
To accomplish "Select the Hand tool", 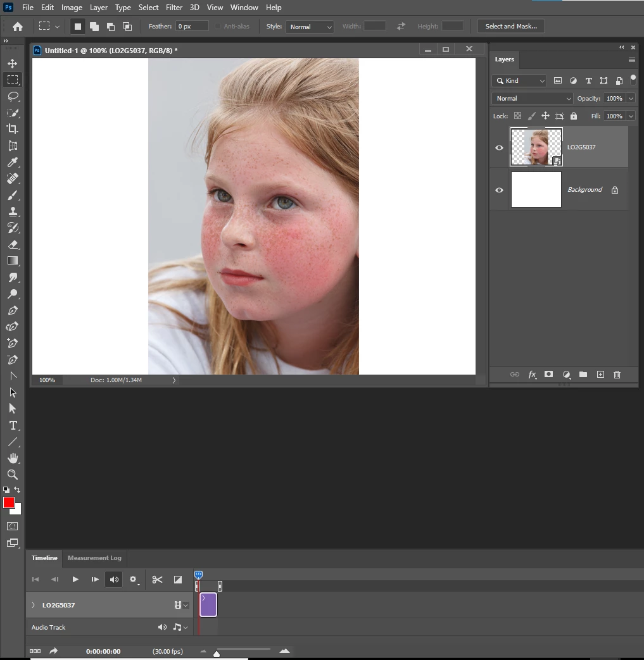I will click(13, 458).
